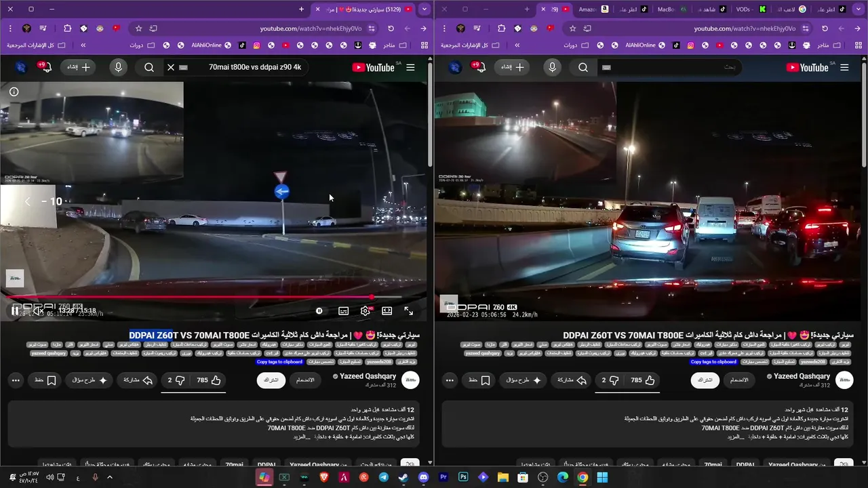This screenshot has width=868, height=488.
Task: Pause the video in the left YouTube window
Action: click(15, 311)
